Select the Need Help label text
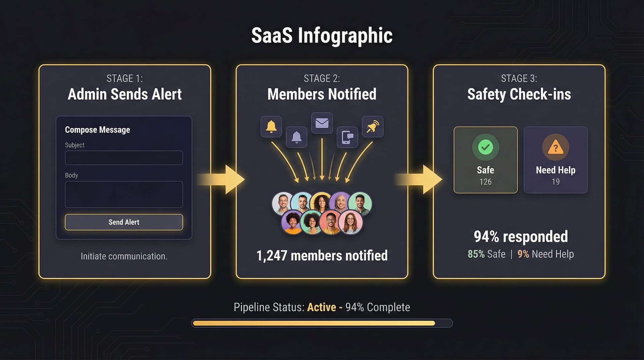Viewport: 644px width, 360px height. [555, 170]
